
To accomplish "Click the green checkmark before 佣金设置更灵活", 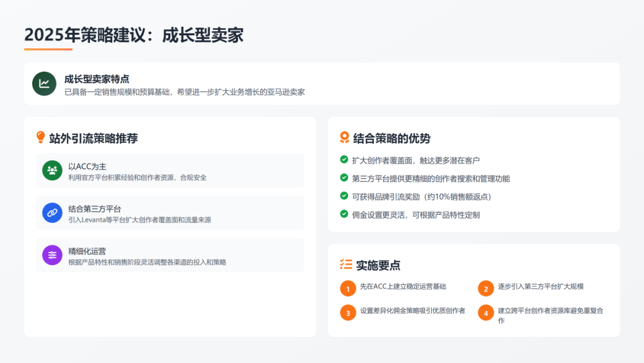I will (344, 214).
